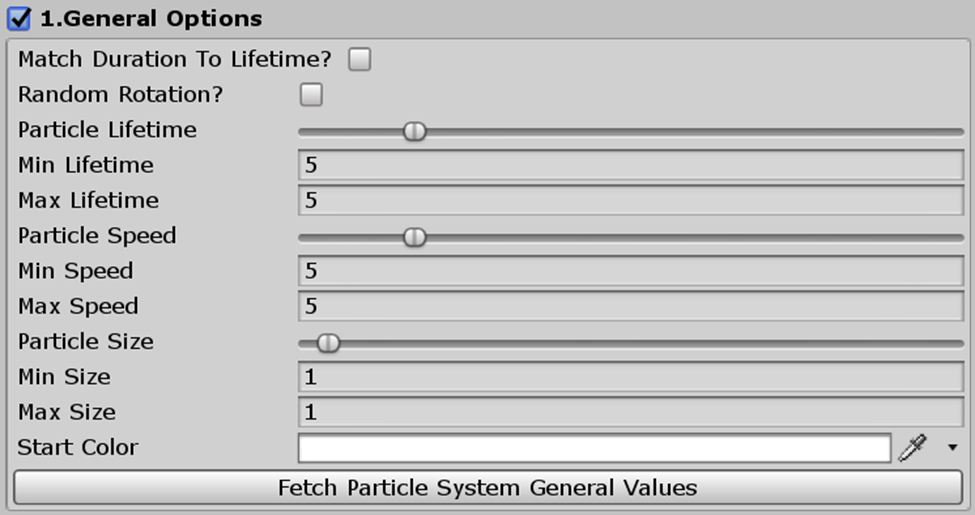Viewport: 975px width, 515px height.
Task: Click the 1.General Options header label
Action: (x=151, y=19)
